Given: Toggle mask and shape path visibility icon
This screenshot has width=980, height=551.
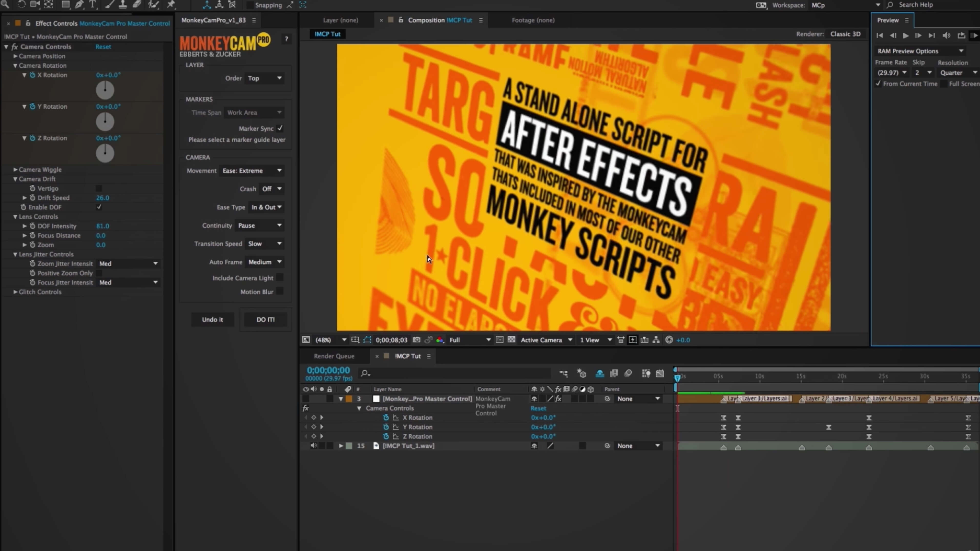Looking at the screenshot, I should coord(367,339).
